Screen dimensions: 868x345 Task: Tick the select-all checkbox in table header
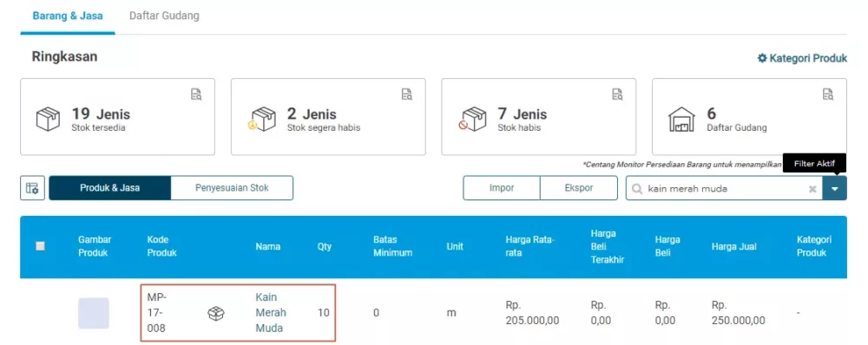coord(40,246)
